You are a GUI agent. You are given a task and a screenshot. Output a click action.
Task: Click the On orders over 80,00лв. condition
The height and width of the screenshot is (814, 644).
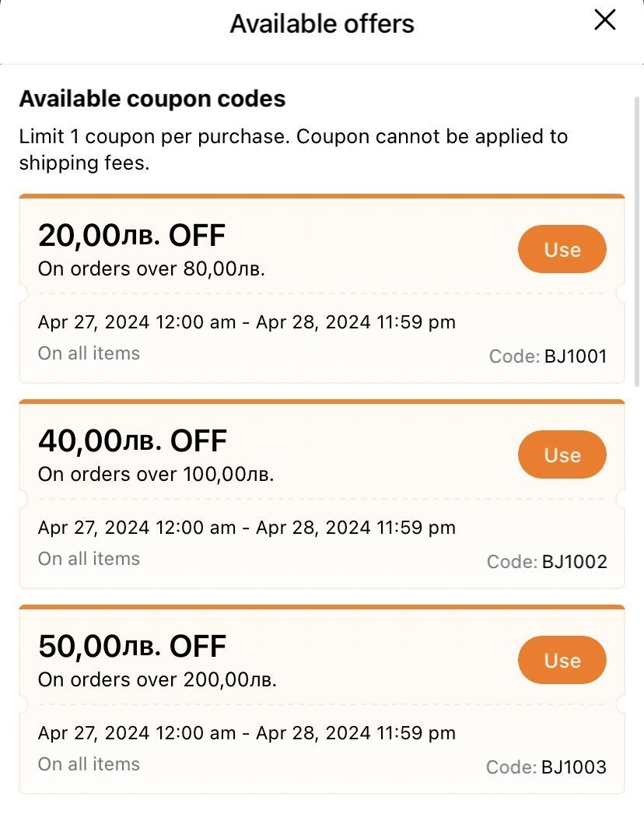point(152,269)
